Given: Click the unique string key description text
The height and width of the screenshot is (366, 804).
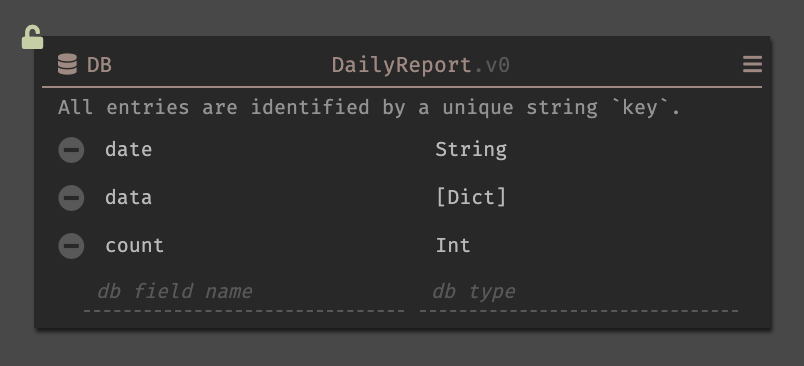Looking at the screenshot, I should (x=369, y=108).
